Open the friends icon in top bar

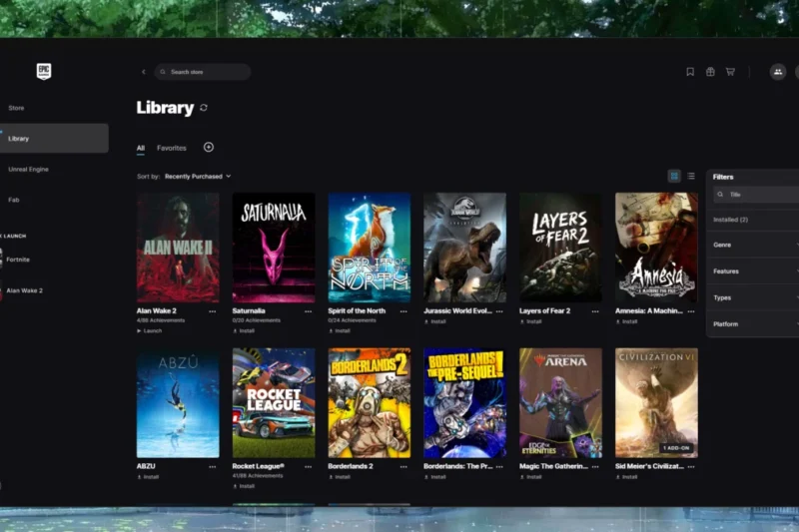[x=778, y=72]
